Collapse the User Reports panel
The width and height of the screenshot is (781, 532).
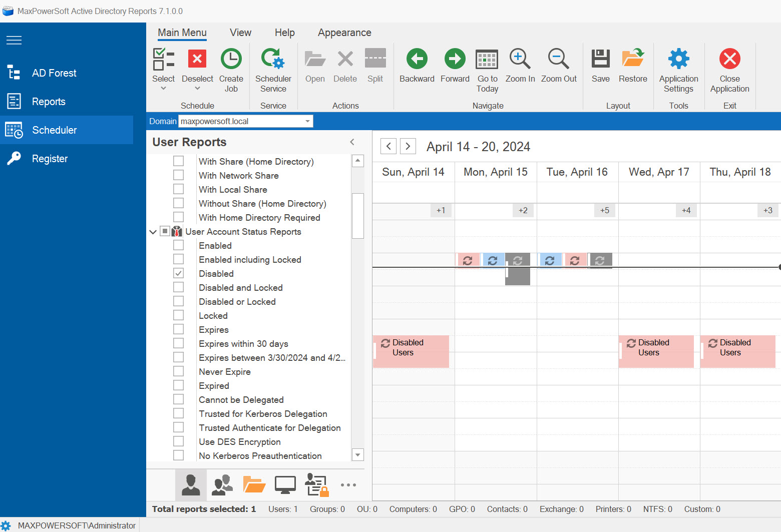point(352,142)
